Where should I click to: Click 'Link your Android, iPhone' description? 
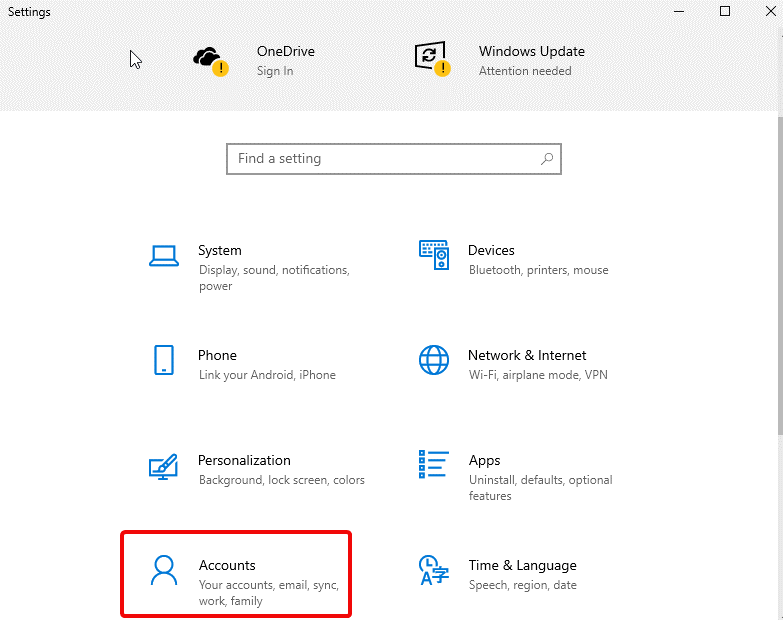(267, 375)
